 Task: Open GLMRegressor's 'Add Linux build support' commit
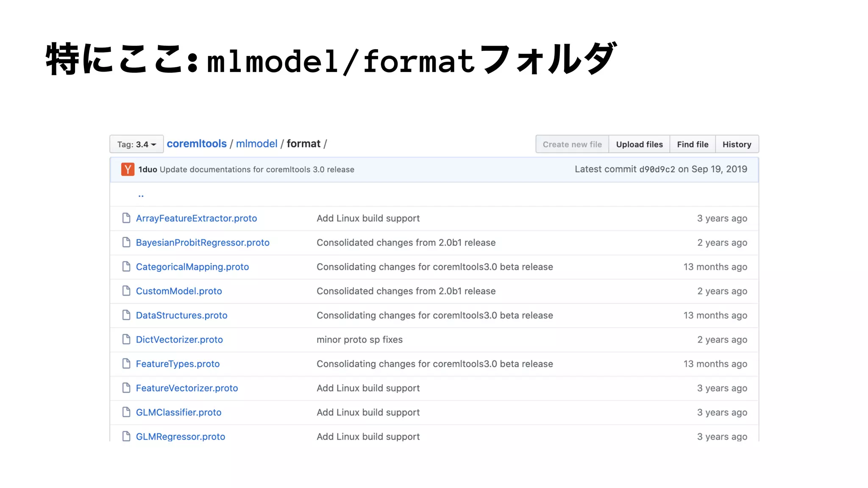368,436
